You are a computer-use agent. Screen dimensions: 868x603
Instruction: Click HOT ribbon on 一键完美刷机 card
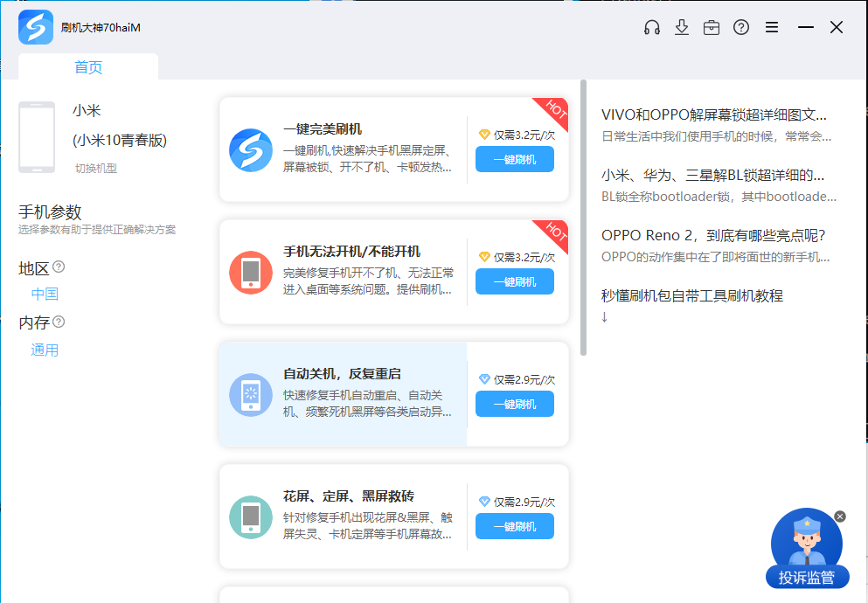point(554,111)
